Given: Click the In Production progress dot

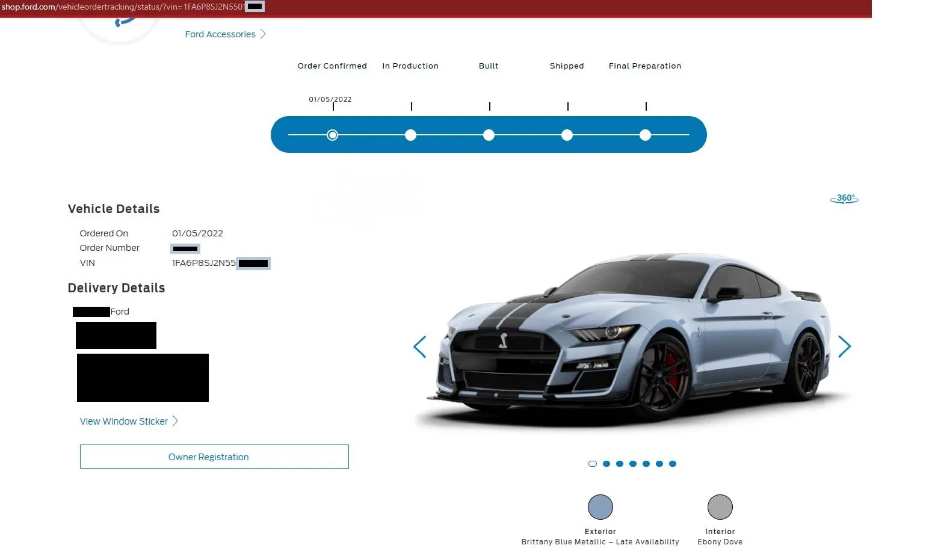Looking at the screenshot, I should click(410, 135).
